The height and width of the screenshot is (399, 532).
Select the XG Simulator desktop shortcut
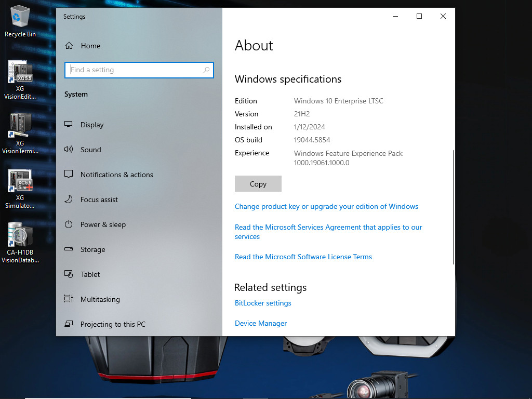[x=20, y=189]
